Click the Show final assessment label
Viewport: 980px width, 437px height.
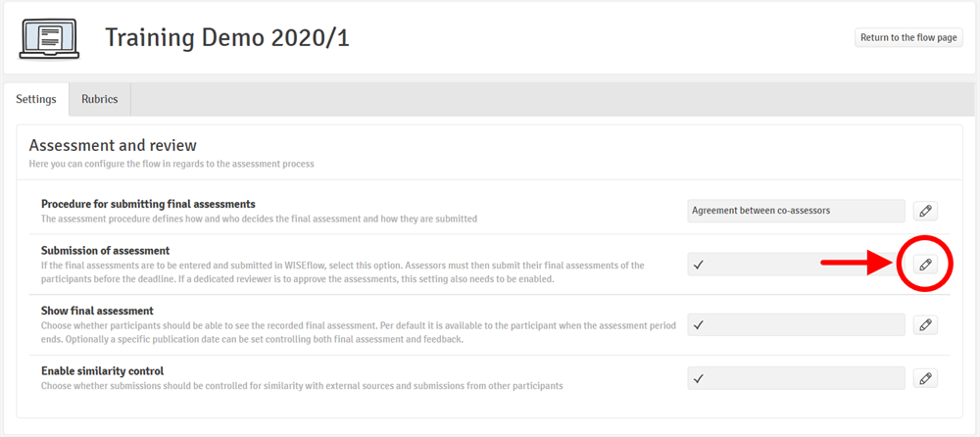point(97,311)
